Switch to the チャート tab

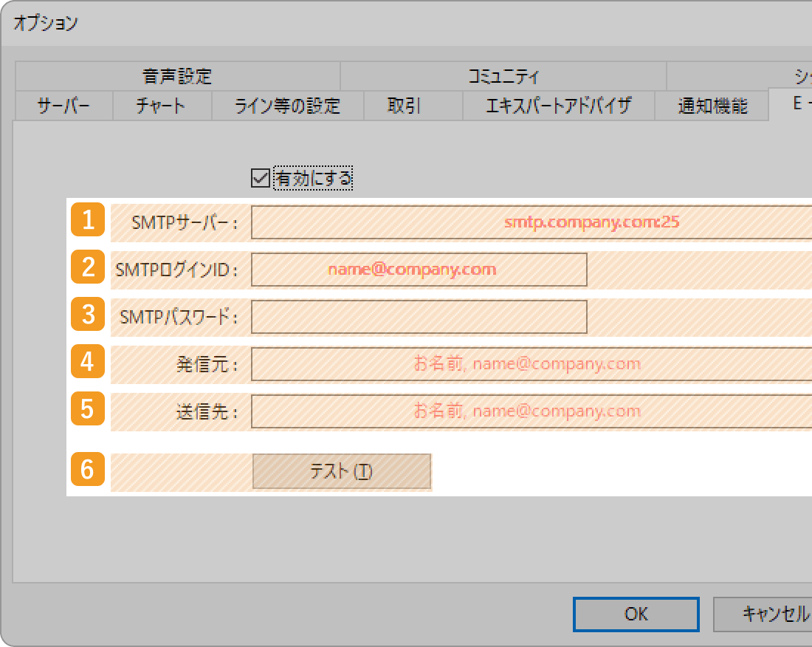[162, 106]
